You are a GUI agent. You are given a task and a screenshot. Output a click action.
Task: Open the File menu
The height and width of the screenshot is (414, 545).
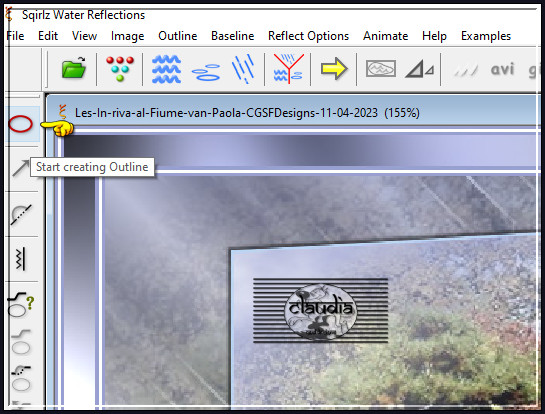pos(15,36)
